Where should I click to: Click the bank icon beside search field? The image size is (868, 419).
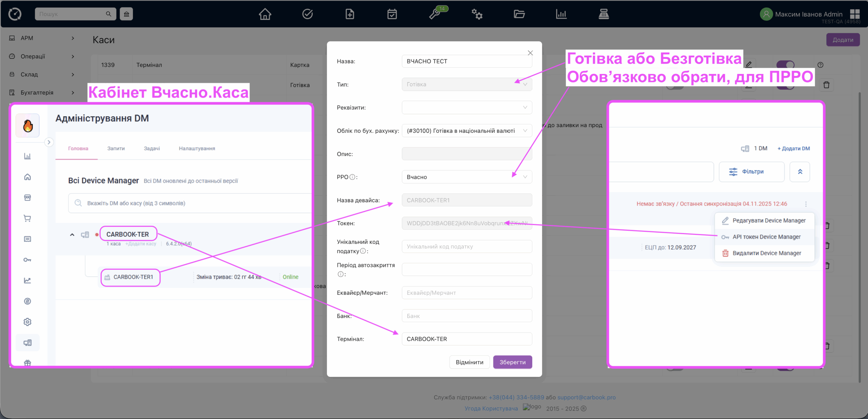pos(126,14)
